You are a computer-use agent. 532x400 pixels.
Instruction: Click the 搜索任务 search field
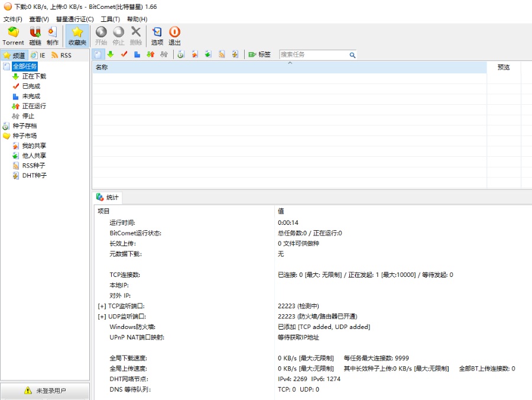[x=313, y=54]
